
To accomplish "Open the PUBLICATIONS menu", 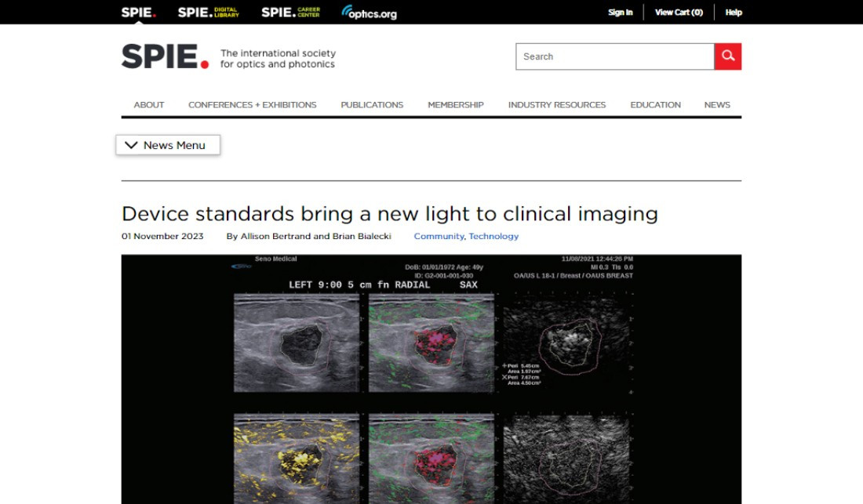I will [371, 104].
